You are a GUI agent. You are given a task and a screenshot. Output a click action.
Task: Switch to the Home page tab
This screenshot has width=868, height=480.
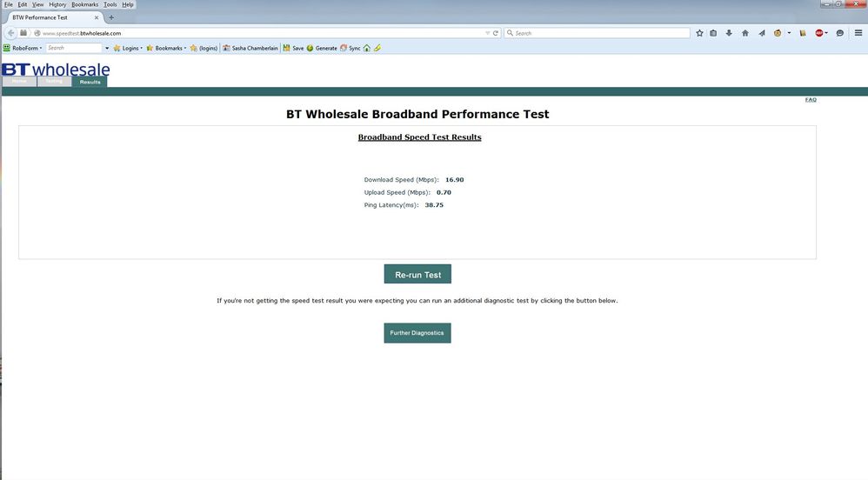click(x=19, y=82)
